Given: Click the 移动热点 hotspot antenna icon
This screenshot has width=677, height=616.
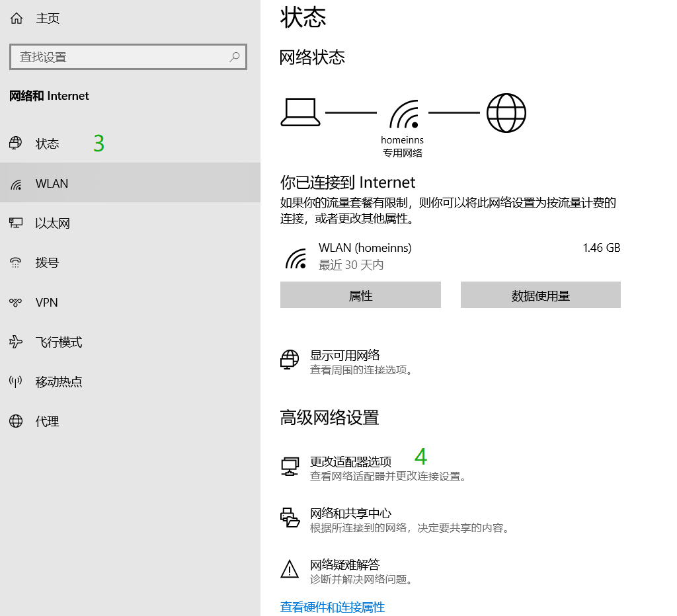Looking at the screenshot, I should 16,381.
